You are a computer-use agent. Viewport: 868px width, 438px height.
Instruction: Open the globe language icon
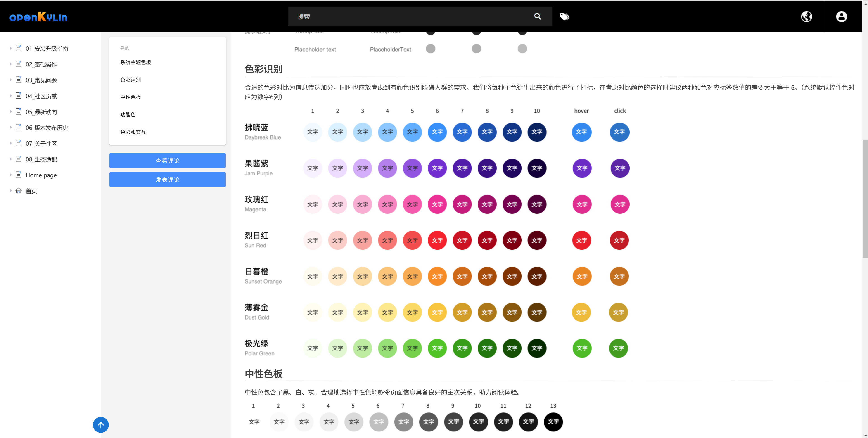point(806,17)
